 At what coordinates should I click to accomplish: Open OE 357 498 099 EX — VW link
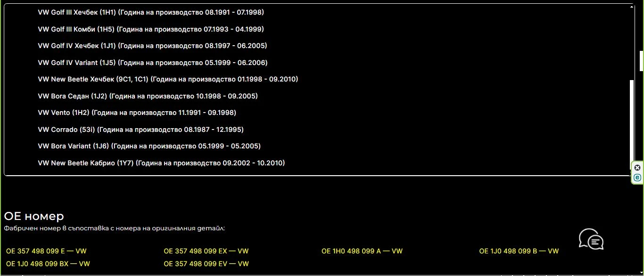point(206,251)
